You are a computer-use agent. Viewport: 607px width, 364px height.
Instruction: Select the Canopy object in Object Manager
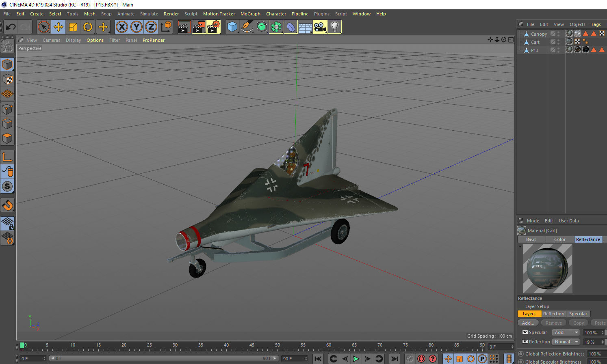(539, 34)
